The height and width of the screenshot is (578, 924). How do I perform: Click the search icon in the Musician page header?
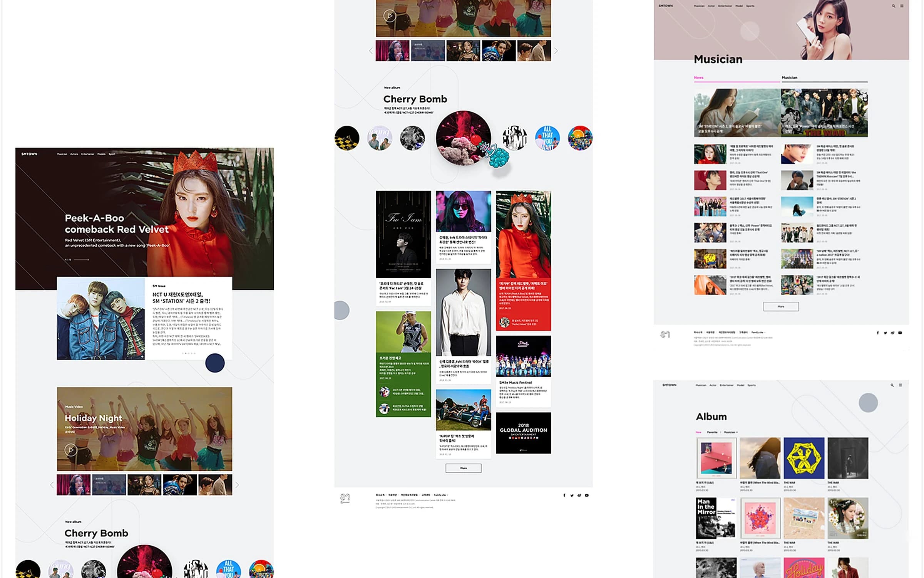893,6
